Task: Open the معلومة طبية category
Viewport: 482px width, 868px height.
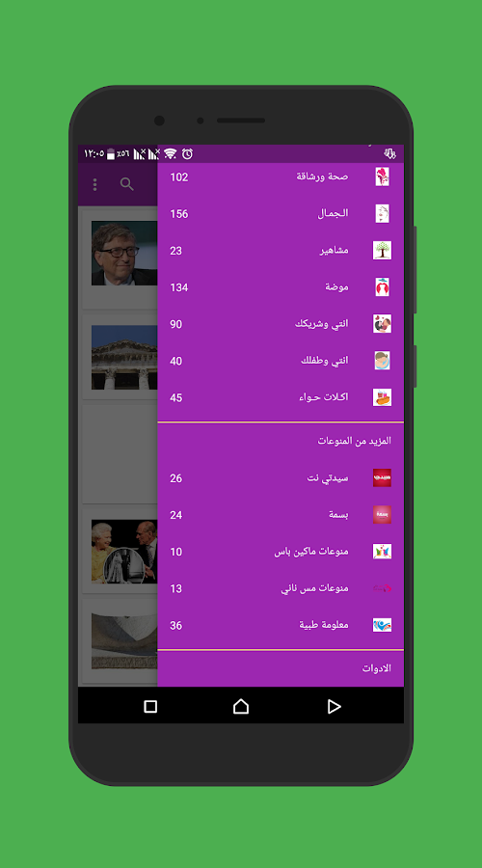Action: click(281, 625)
